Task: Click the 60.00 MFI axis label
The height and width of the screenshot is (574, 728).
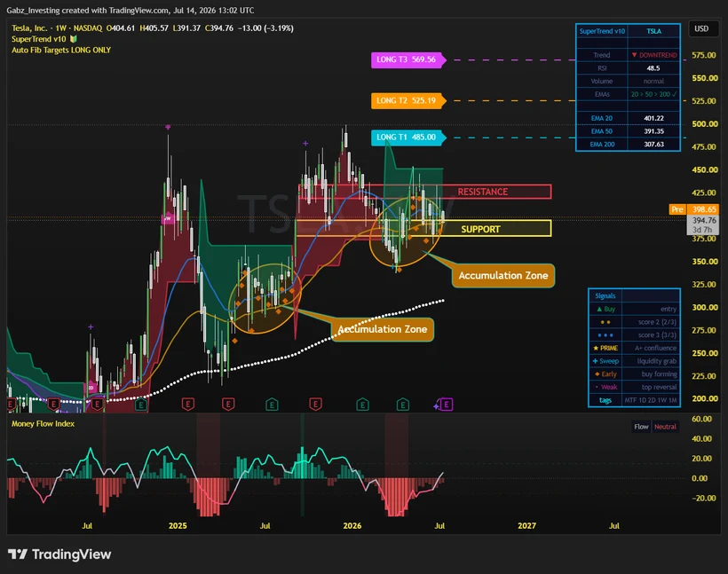Action: (701, 419)
